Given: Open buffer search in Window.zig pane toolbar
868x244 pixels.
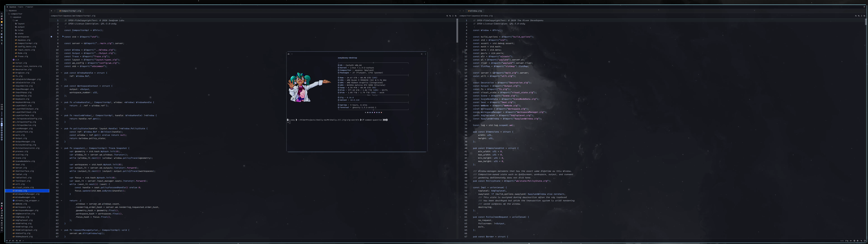Looking at the screenshot, I should [856, 16].
